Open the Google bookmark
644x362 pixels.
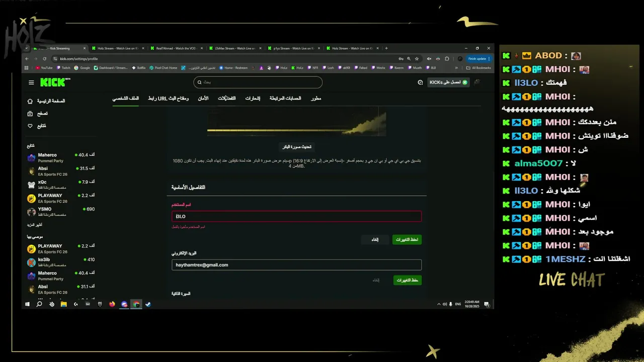coord(83,68)
